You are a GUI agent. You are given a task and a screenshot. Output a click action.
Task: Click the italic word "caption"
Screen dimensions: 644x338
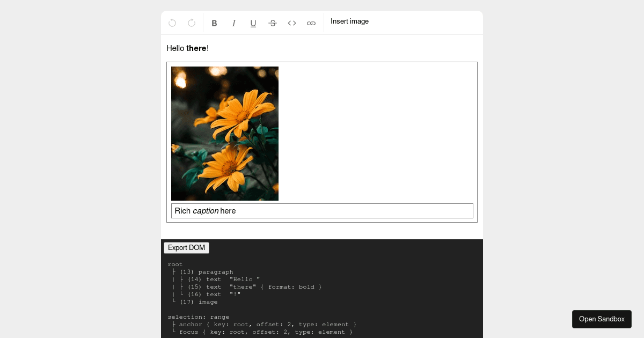pos(206,211)
